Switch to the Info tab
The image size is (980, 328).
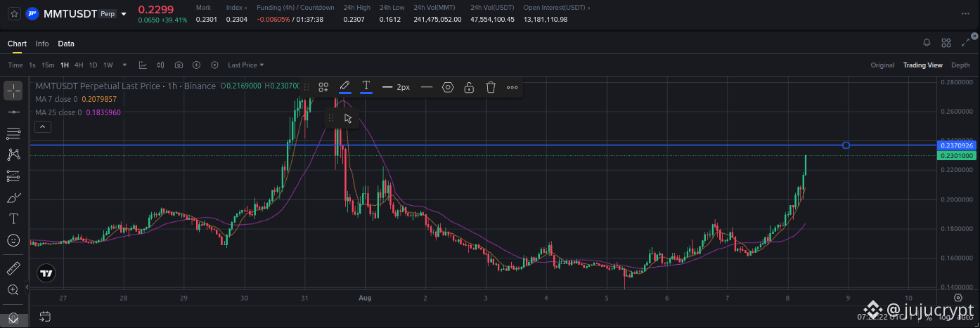pyautogui.click(x=42, y=44)
